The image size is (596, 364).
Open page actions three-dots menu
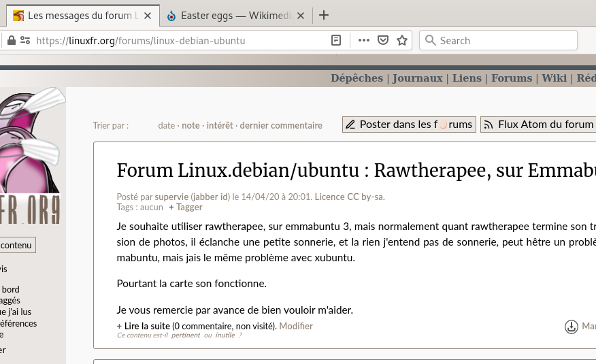pos(364,41)
